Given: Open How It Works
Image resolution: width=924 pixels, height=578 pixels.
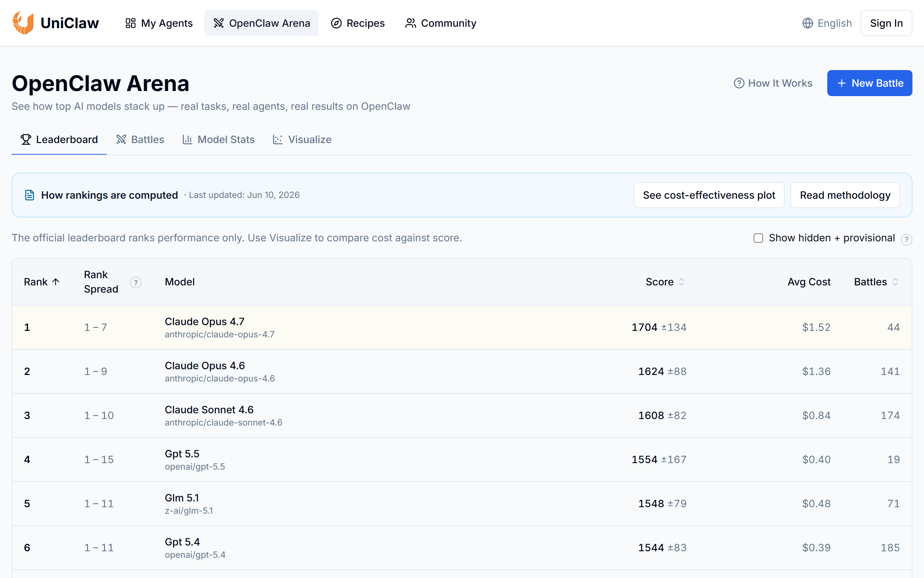Looking at the screenshot, I should [773, 83].
